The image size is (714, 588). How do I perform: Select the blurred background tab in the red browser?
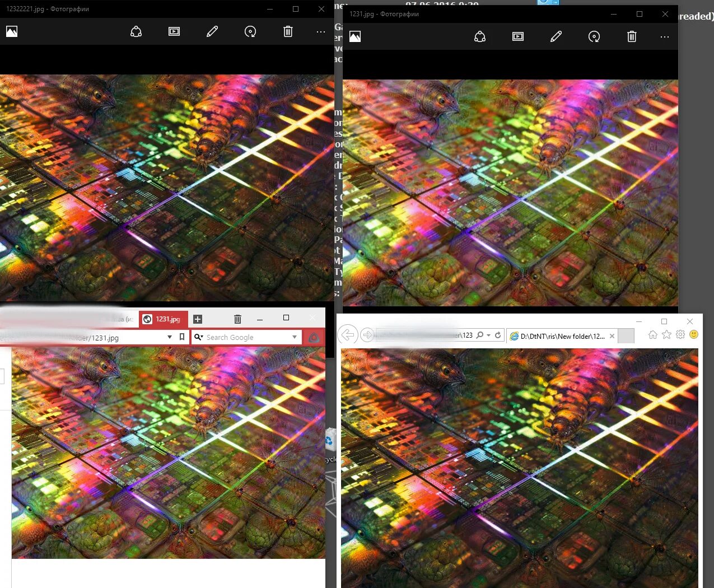tap(69, 319)
